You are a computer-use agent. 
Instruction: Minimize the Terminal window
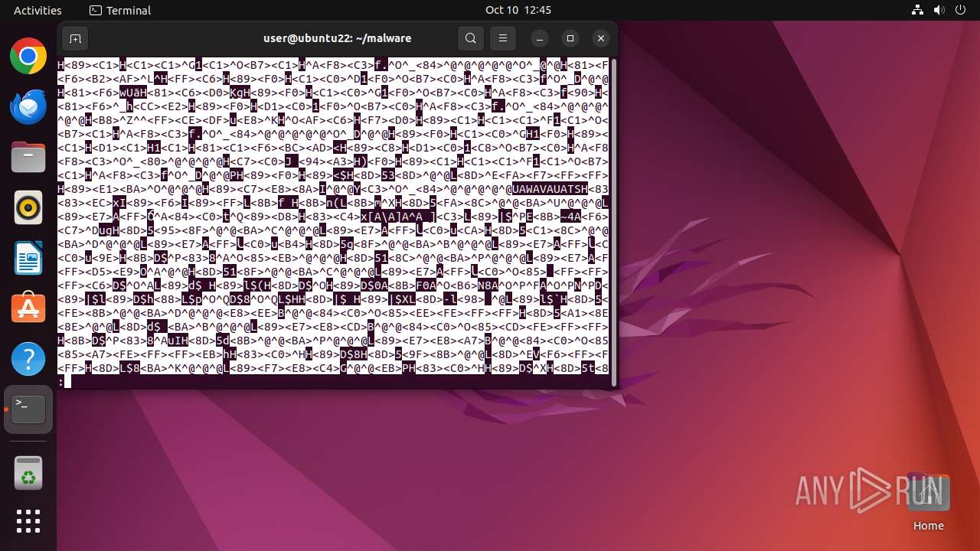(540, 38)
